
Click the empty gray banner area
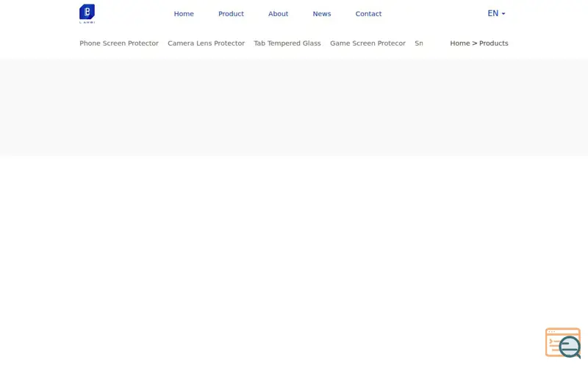(x=294, y=107)
